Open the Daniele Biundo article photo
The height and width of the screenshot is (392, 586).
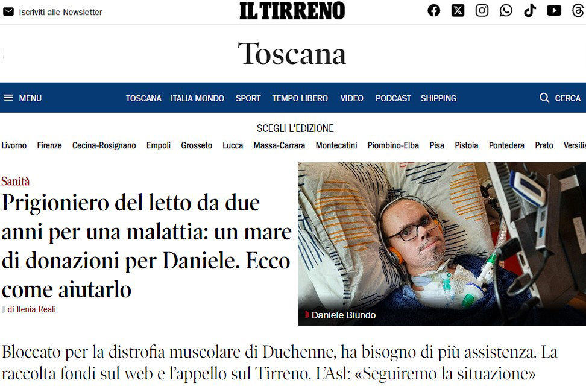pos(442,244)
